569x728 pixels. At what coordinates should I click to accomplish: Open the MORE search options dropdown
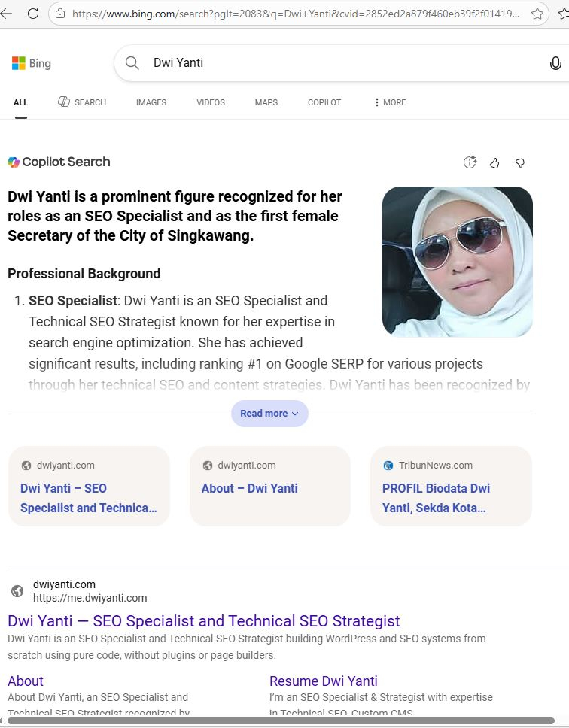389,102
